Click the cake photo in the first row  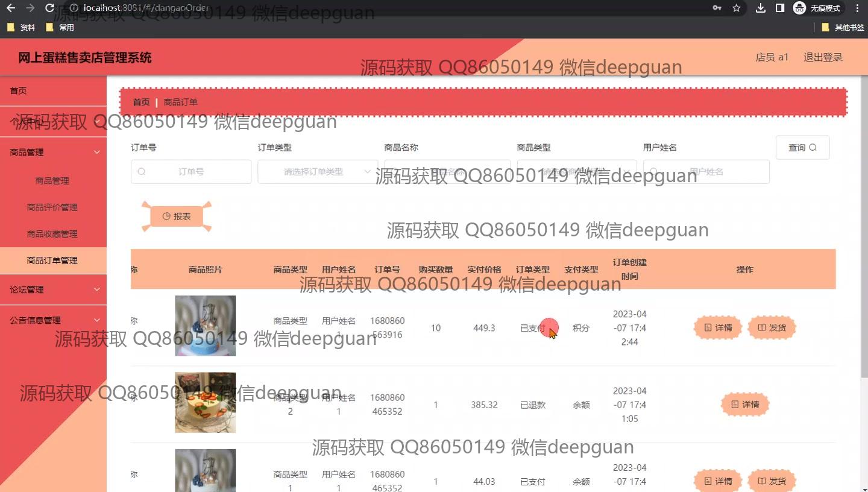point(205,326)
